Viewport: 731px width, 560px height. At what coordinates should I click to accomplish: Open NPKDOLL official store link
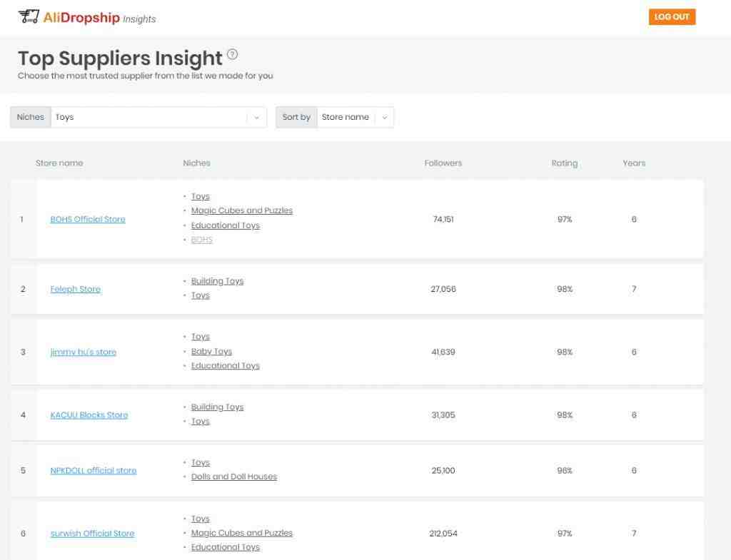(x=94, y=470)
